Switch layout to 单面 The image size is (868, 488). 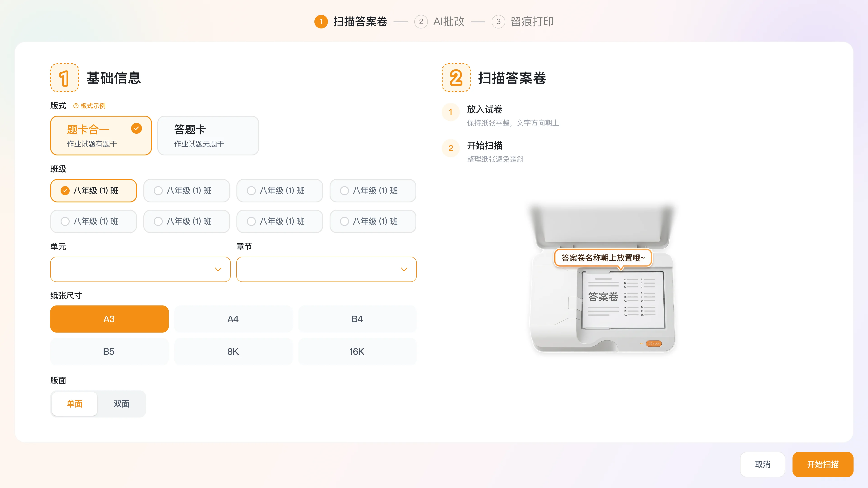point(74,404)
